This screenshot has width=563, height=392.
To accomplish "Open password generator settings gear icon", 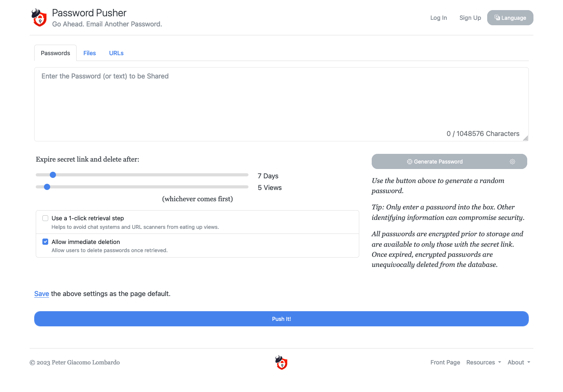I will [512, 162].
